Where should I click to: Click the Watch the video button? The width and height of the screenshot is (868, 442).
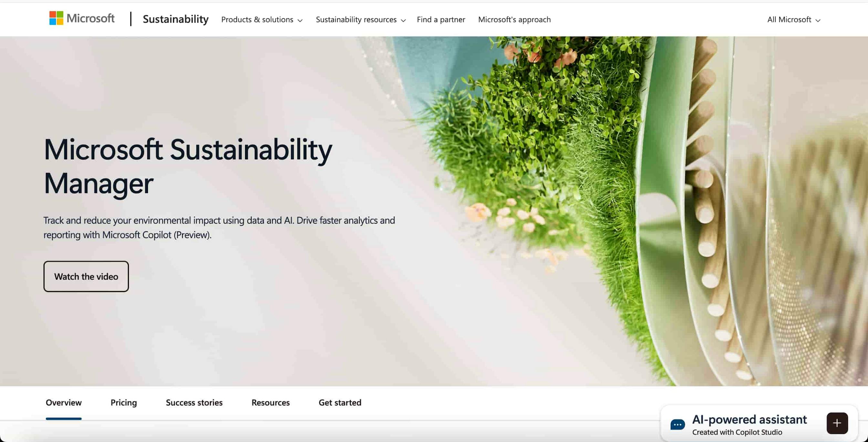[x=86, y=276]
